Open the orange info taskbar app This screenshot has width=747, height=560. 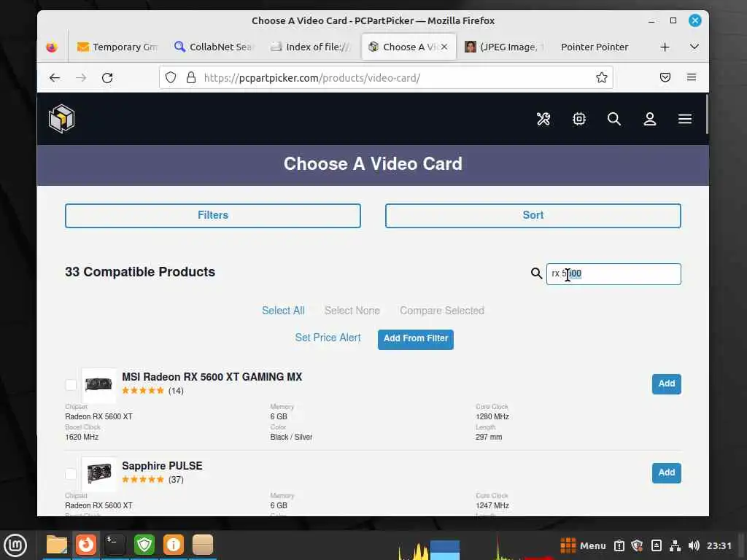pyautogui.click(x=174, y=545)
